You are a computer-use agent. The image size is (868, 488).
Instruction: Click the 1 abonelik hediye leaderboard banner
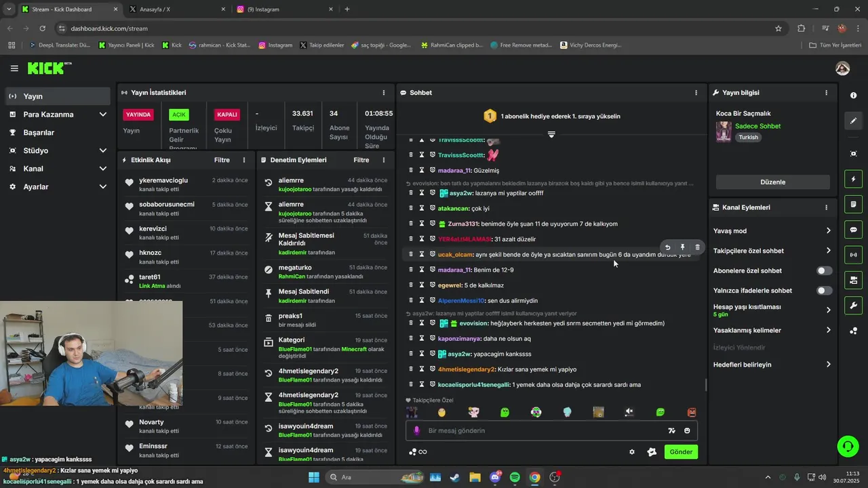(552, 117)
